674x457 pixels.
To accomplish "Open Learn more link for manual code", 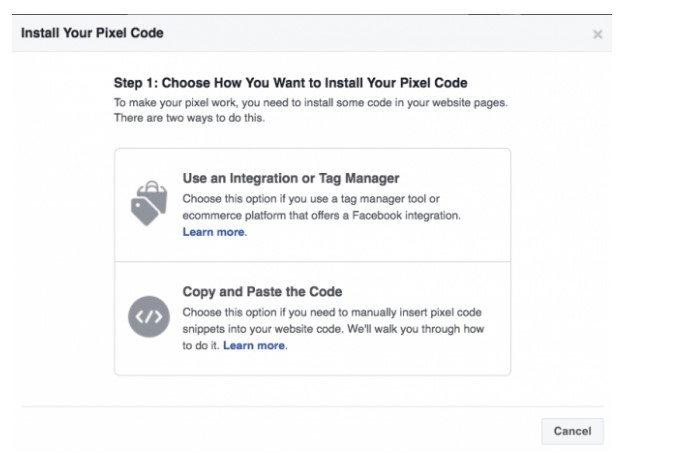I will point(254,345).
